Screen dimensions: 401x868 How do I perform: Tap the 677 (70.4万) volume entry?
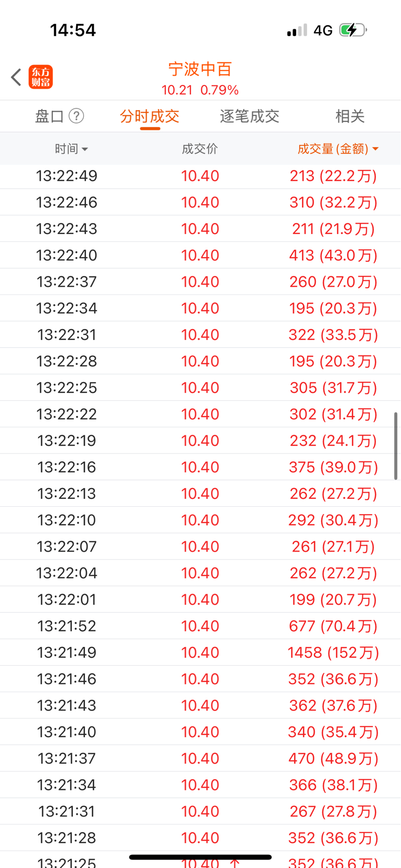[333, 626]
